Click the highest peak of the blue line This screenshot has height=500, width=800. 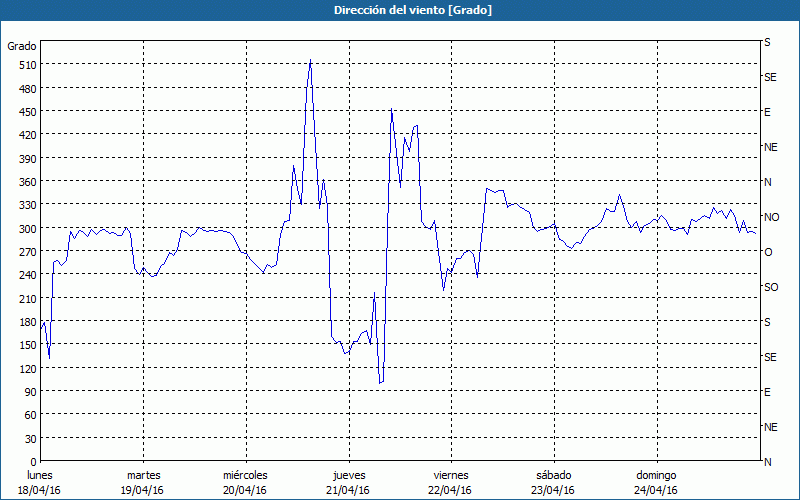310,60
